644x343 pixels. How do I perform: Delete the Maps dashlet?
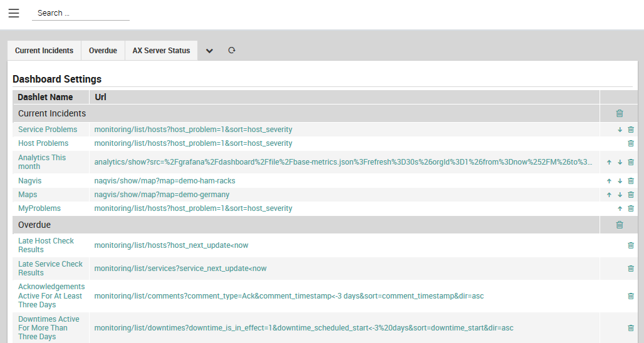point(631,195)
